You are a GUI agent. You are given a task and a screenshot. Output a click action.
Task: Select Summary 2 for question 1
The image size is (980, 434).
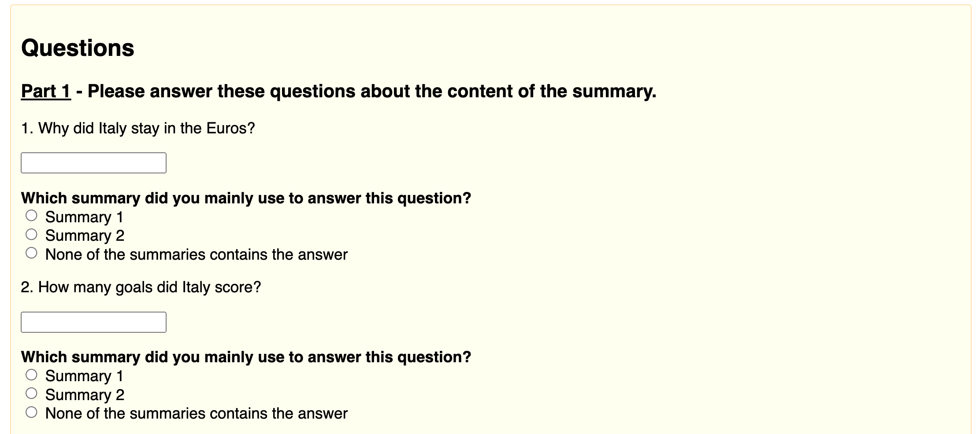31,234
